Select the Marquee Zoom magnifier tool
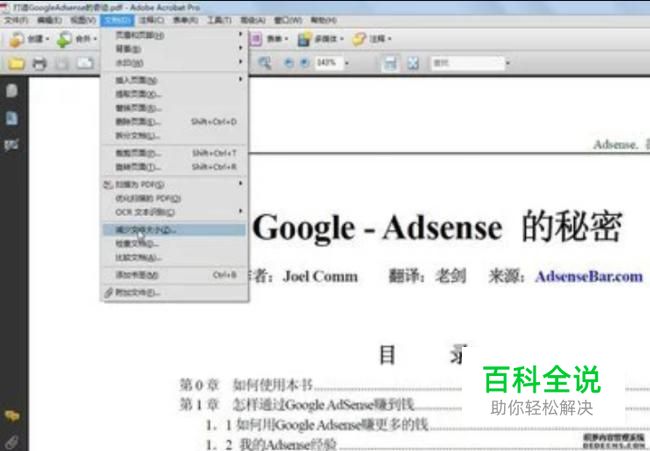Viewport: 650px width, 451px height. point(264,63)
